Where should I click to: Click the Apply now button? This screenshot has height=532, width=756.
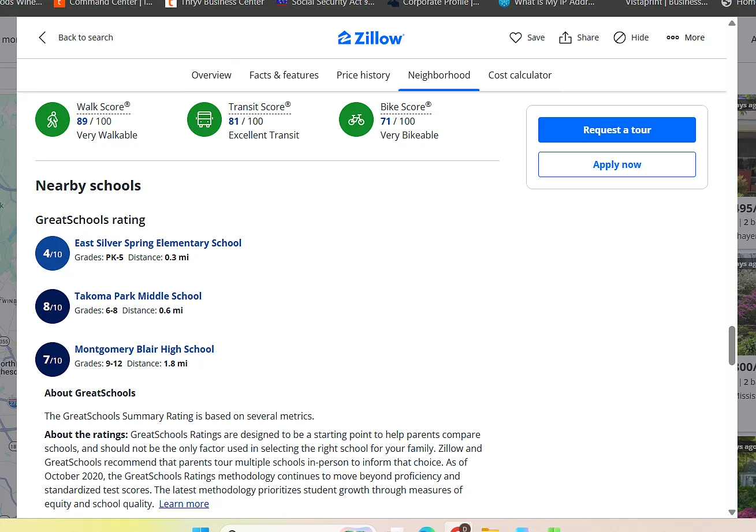tap(617, 164)
